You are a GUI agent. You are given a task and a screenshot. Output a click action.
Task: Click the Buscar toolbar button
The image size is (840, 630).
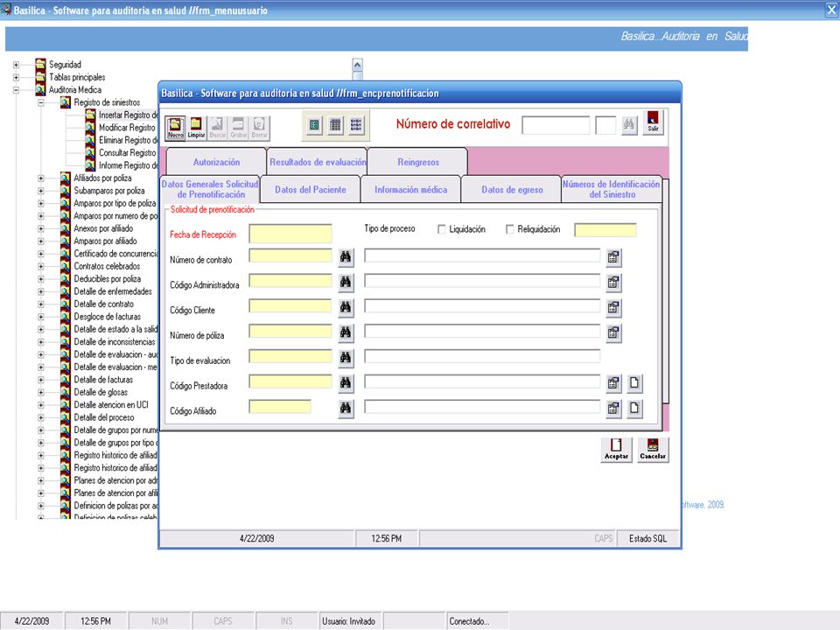pyautogui.click(x=218, y=128)
